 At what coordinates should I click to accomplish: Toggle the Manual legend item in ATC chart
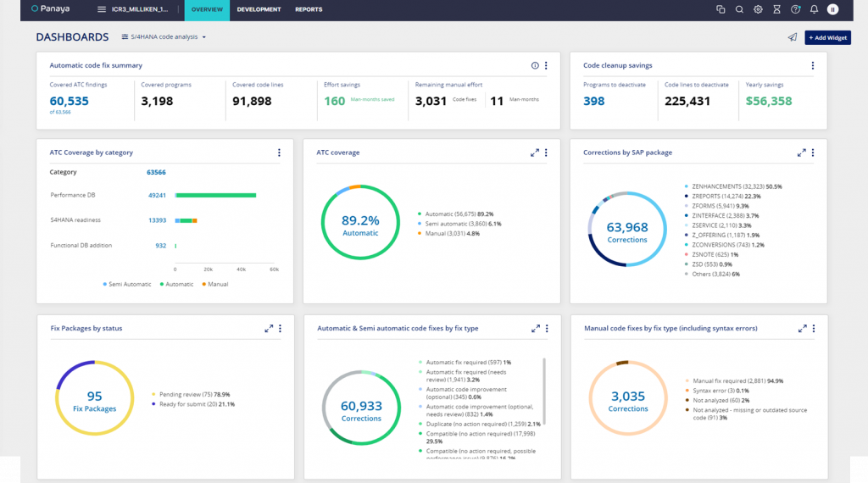point(215,284)
